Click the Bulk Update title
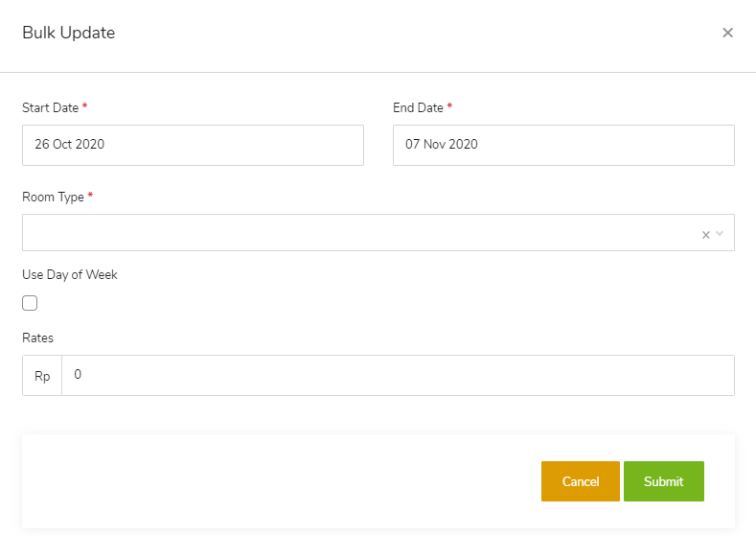Viewport: 756px width, 536px height. (x=68, y=33)
